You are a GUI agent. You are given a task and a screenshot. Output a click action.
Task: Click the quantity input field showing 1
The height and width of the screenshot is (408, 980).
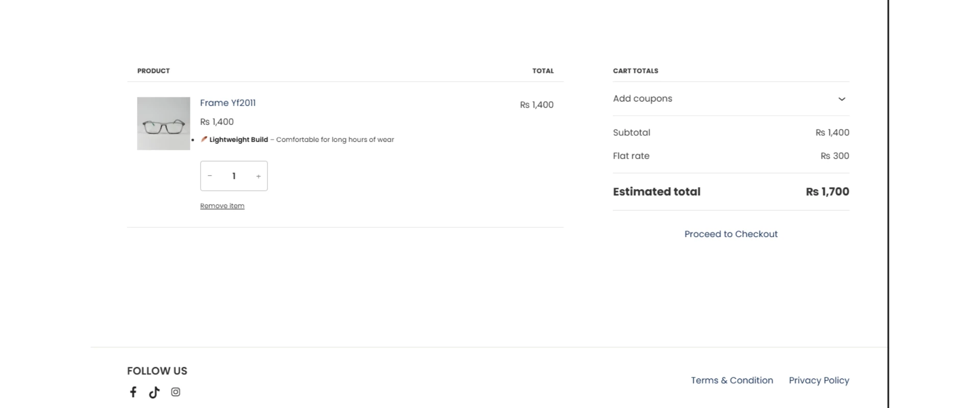234,176
